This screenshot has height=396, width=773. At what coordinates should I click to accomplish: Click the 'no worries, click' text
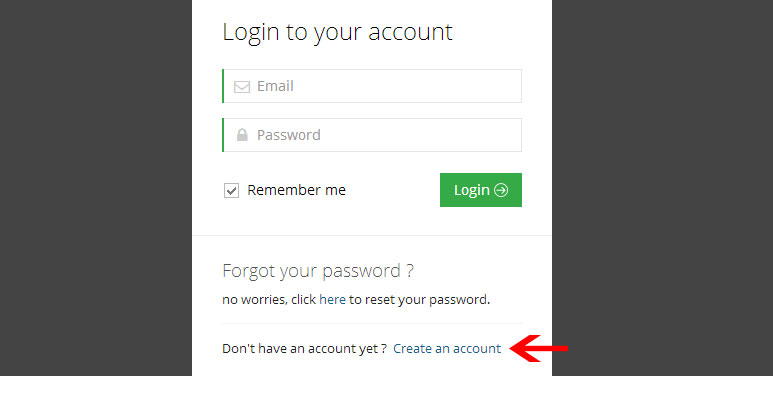[269, 299]
